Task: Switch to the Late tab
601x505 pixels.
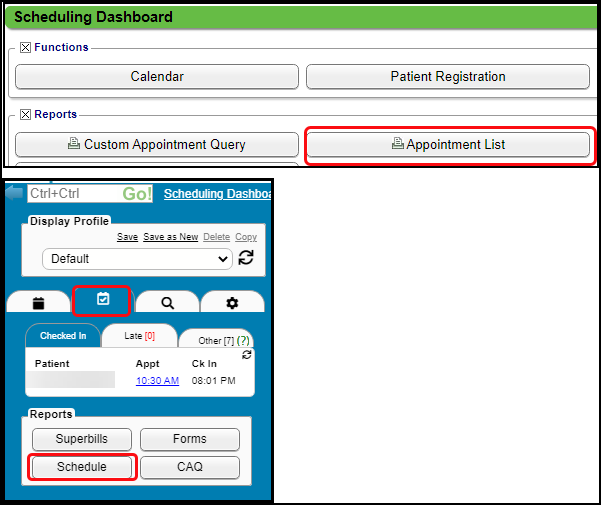Action: 139,336
